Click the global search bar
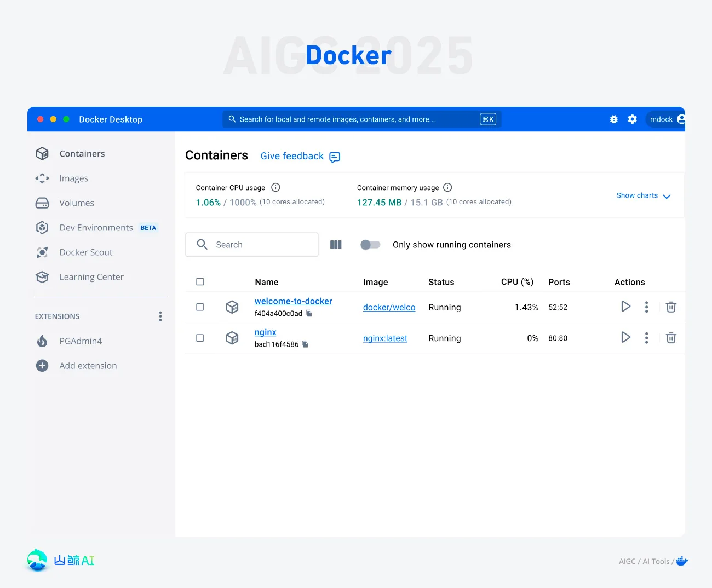This screenshot has width=712, height=588. coord(361,119)
